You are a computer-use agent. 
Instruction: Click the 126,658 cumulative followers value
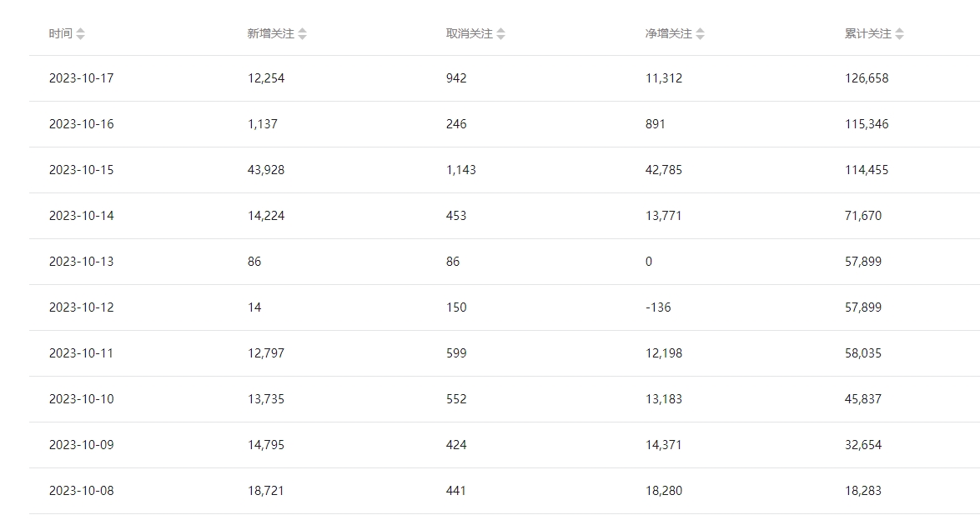867,78
